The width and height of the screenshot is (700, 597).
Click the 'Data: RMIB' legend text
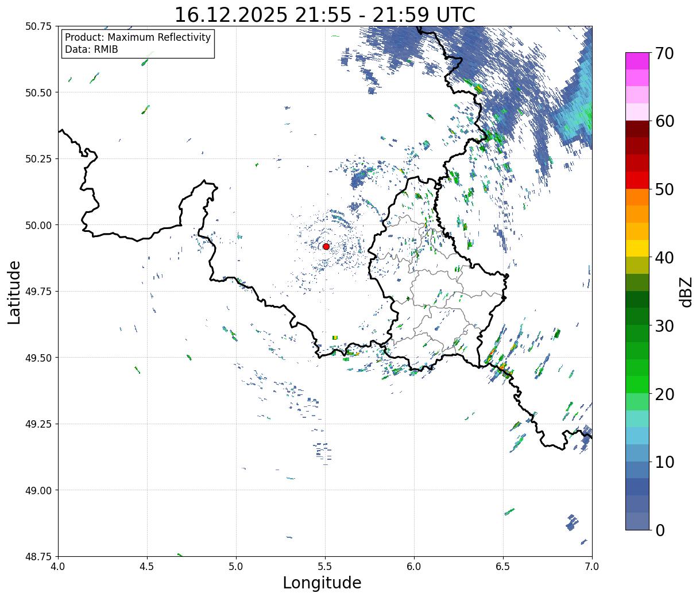pyautogui.click(x=91, y=49)
